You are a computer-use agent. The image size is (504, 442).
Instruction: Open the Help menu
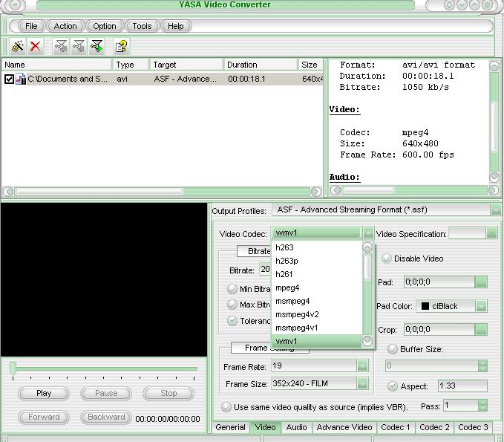pyautogui.click(x=175, y=26)
